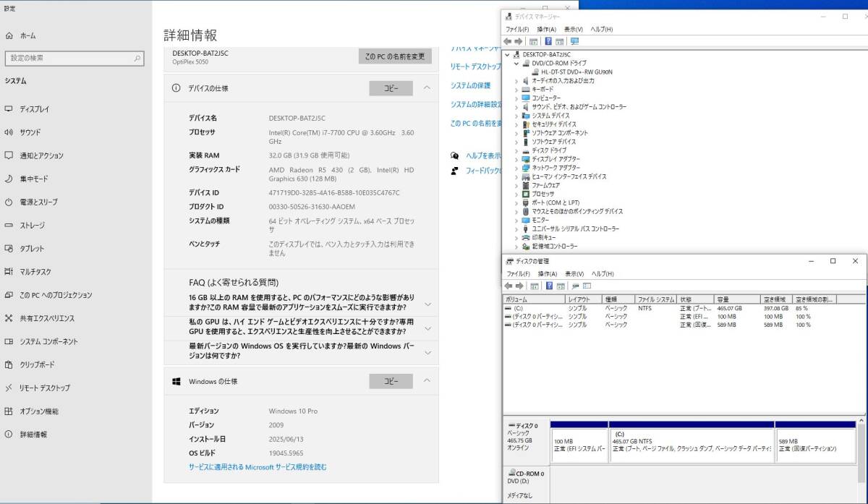Click the システムの詳細設定 link

(476, 104)
